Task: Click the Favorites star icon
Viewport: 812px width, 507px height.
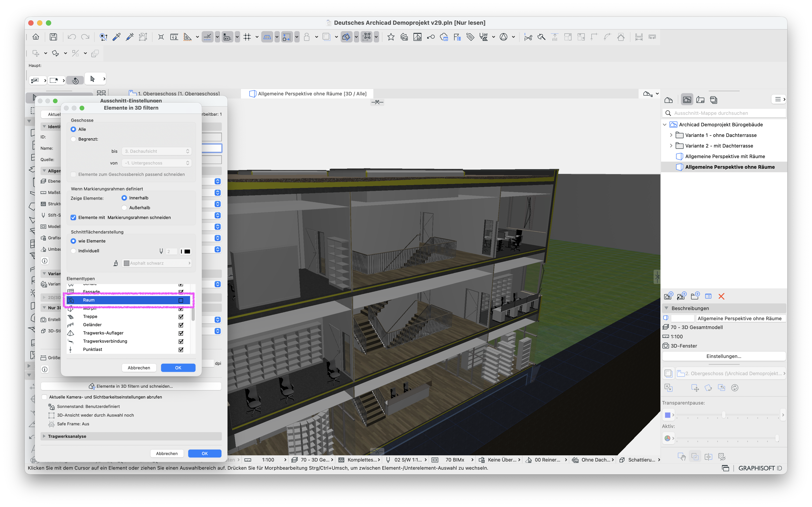Action: coord(391,37)
